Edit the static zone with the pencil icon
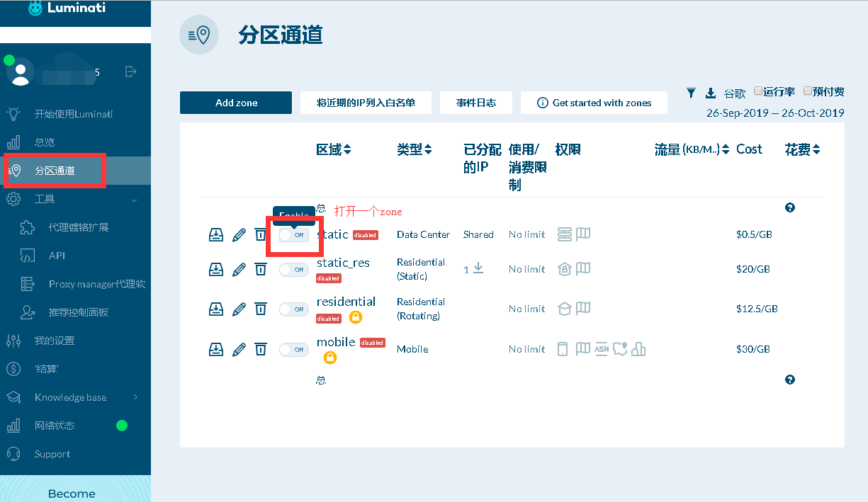Image resolution: width=868 pixels, height=502 pixels. (x=239, y=234)
